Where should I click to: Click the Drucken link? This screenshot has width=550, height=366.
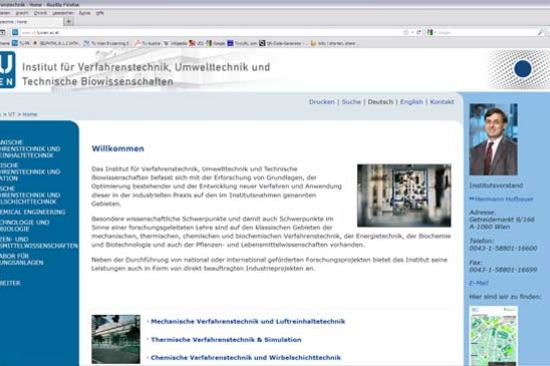322,102
